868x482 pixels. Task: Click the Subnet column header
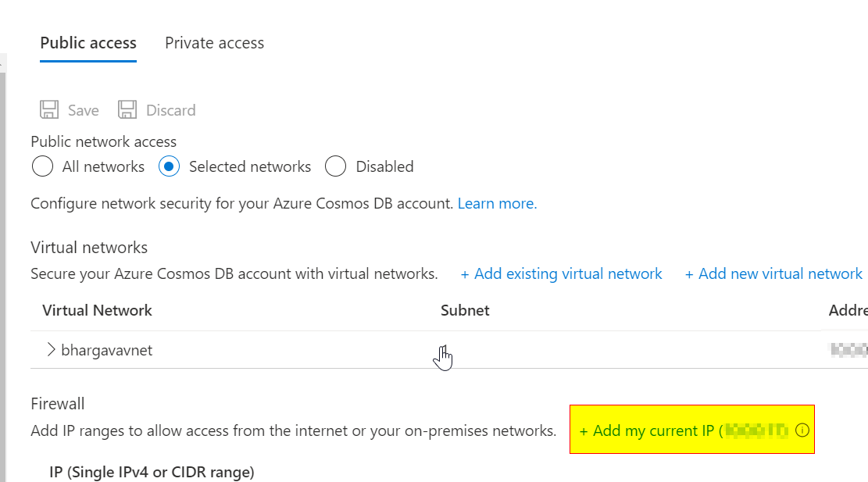pyautogui.click(x=464, y=310)
